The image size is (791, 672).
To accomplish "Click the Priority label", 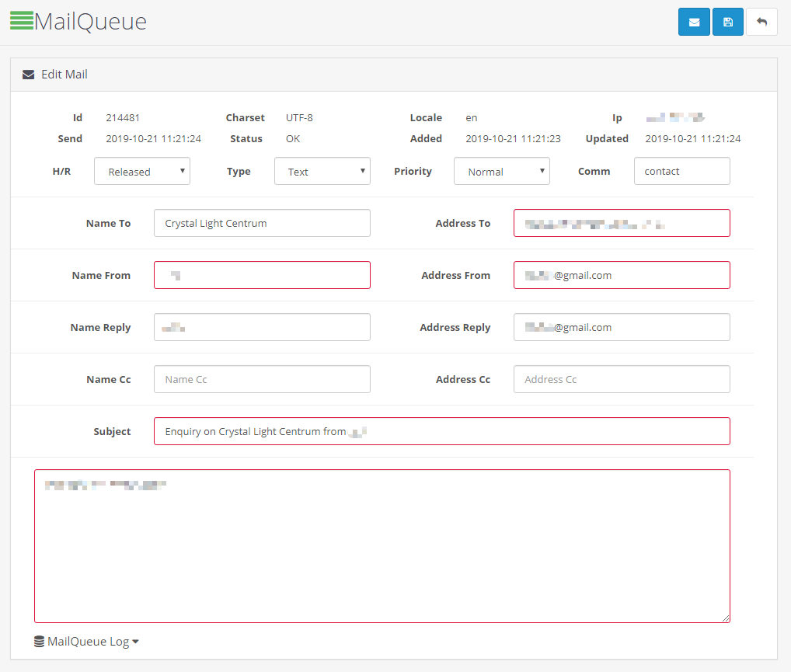I will pyautogui.click(x=413, y=171).
